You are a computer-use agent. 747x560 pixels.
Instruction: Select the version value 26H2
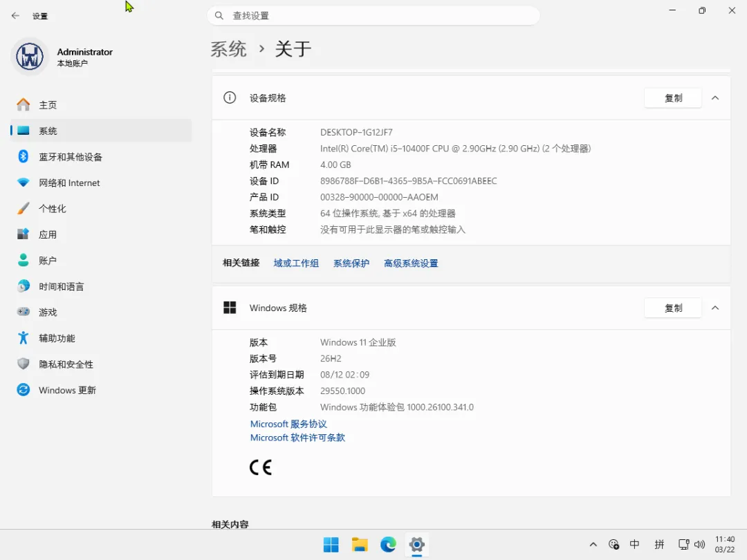[x=331, y=359]
